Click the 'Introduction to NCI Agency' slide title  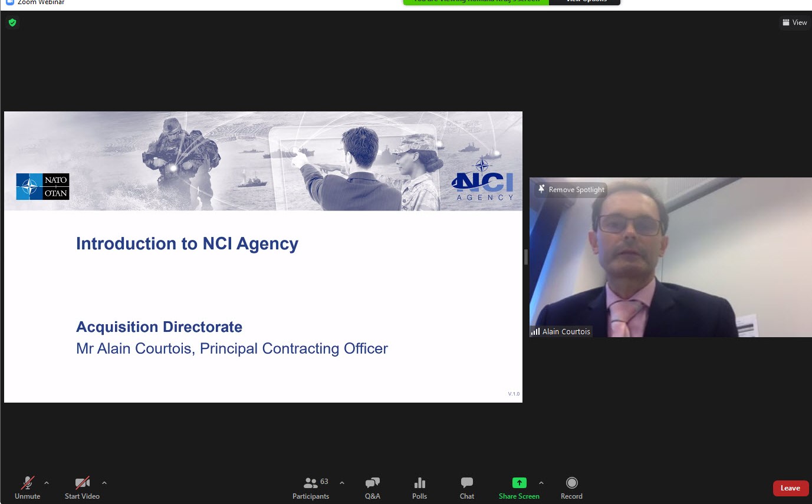click(x=187, y=243)
